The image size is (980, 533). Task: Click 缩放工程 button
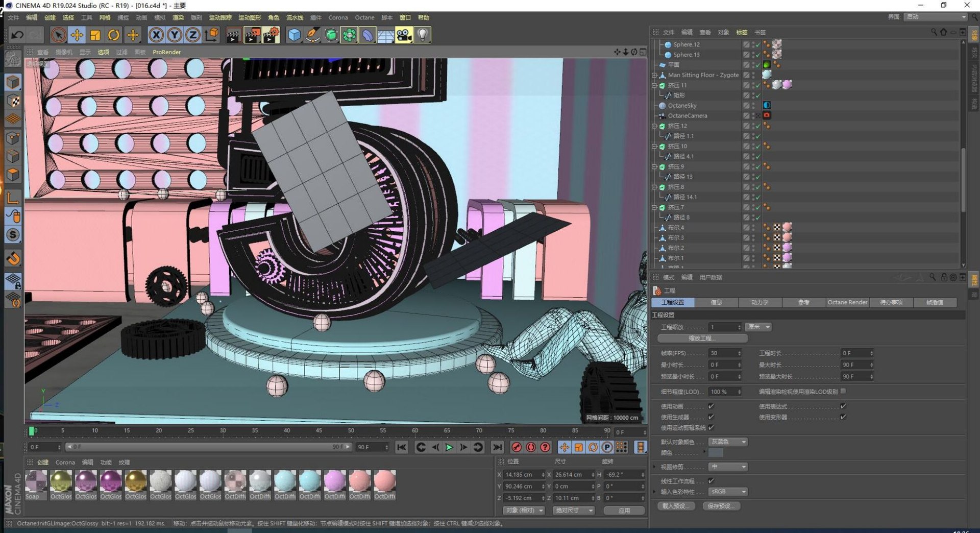702,338
